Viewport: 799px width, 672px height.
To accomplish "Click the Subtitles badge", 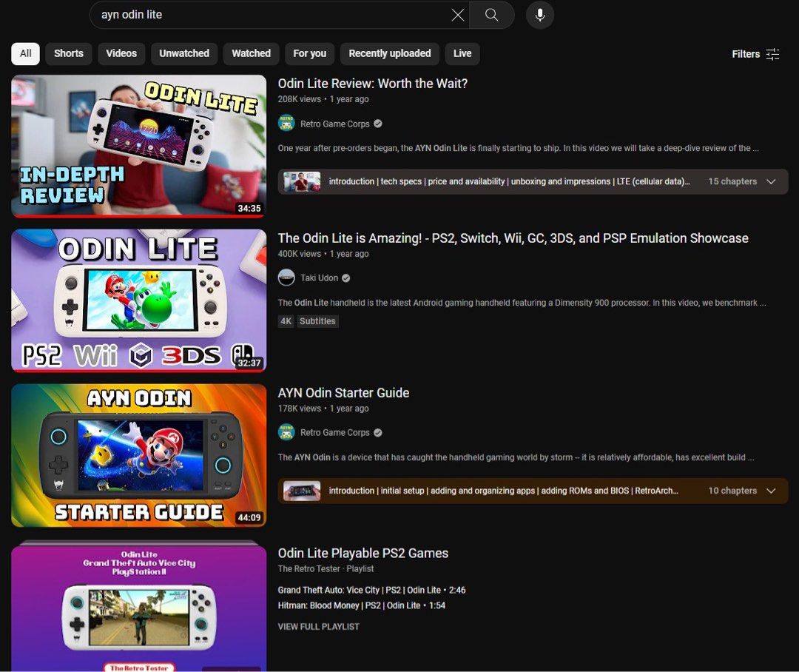I will 317,321.
